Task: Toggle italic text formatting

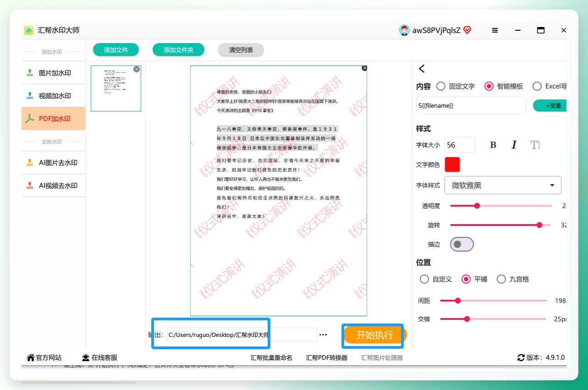Action: pyautogui.click(x=514, y=145)
